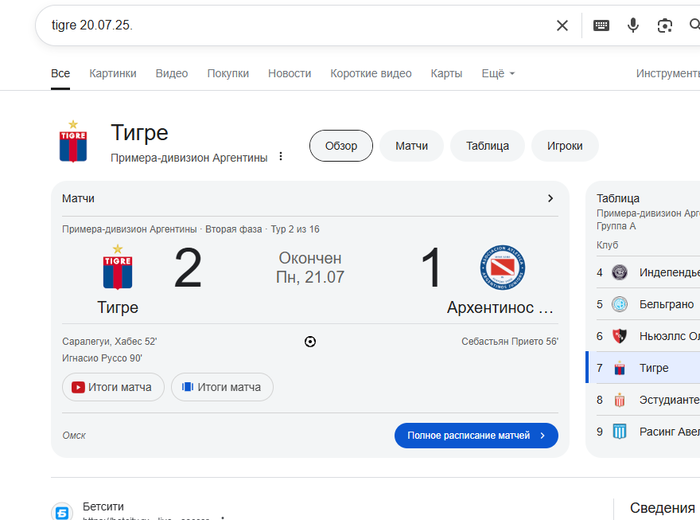Open the blue-icon Итоги матча recap
Screen dimensions: 700x520
point(222,387)
